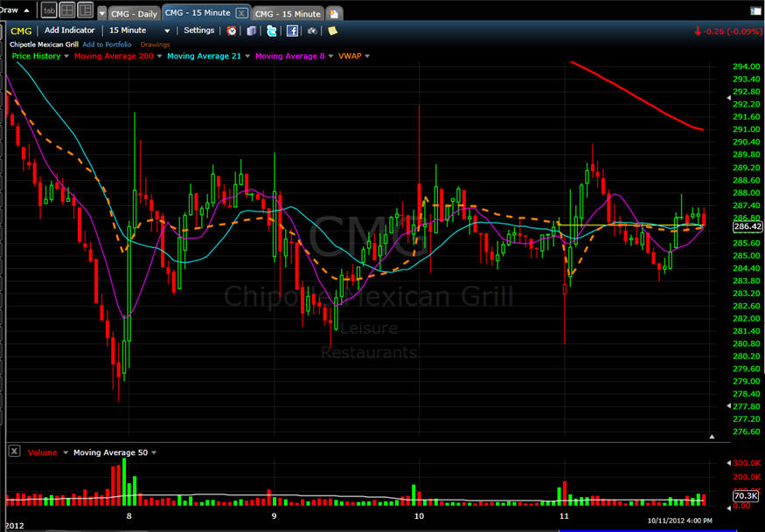Click the date marker 11 on time axis
The width and height of the screenshot is (765, 532).
tap(564, 516)
